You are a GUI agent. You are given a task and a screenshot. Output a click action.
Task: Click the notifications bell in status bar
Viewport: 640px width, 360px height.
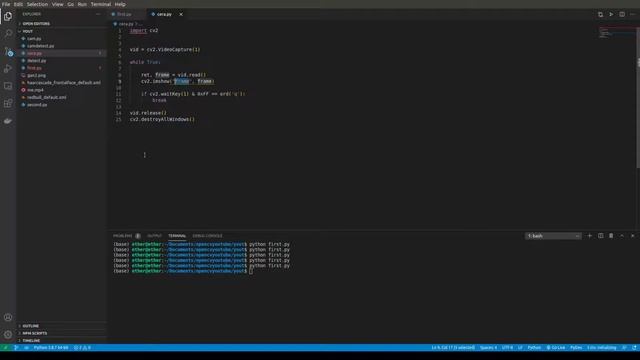tap(634, 348)
